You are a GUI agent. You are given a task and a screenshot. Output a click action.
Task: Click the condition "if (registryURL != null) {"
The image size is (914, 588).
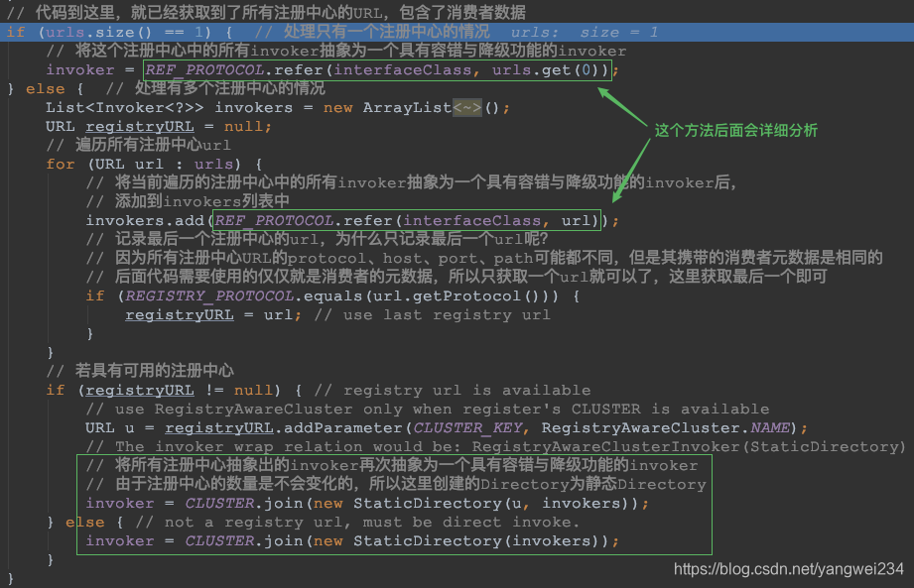[174, 390]
